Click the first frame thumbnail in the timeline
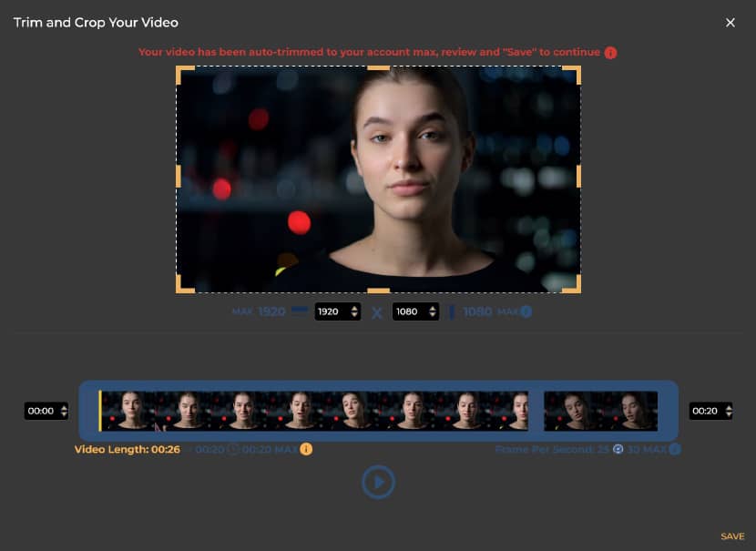Screen dimensions: 756x551 [129, 411]
